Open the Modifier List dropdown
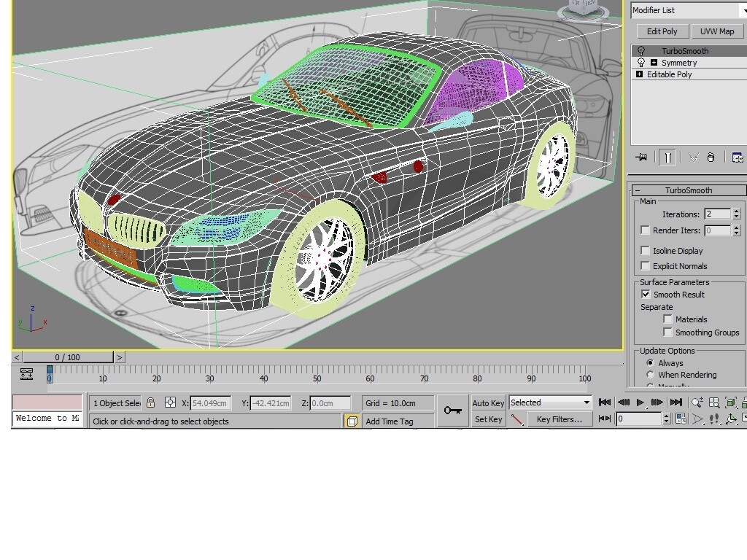747x560 pixels. tap(743, 9)
